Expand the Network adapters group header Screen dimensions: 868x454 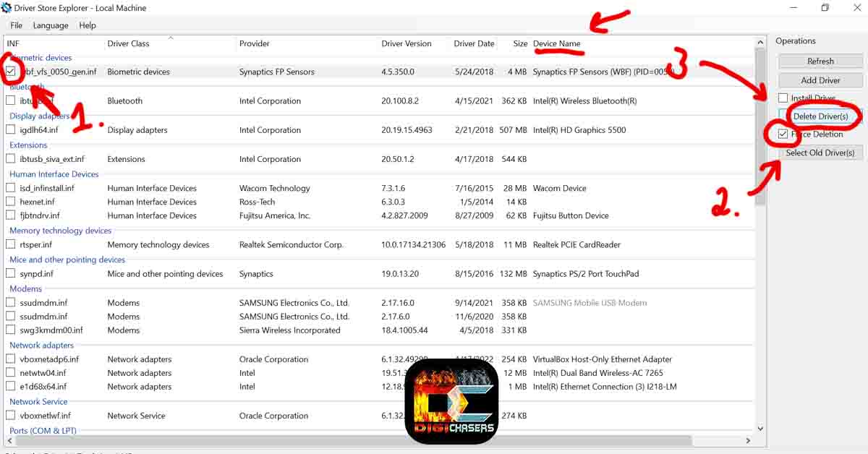pos(41,346)
